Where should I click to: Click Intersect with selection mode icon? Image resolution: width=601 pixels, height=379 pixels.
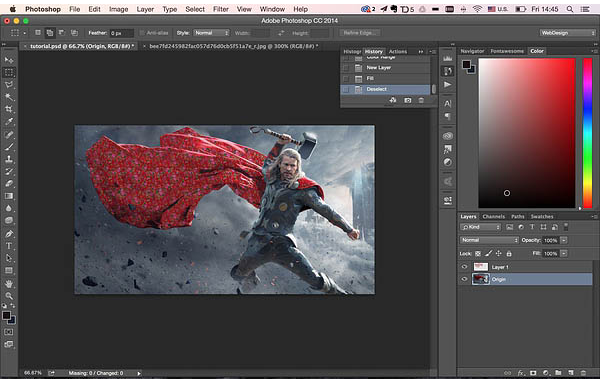pos(74,33)
